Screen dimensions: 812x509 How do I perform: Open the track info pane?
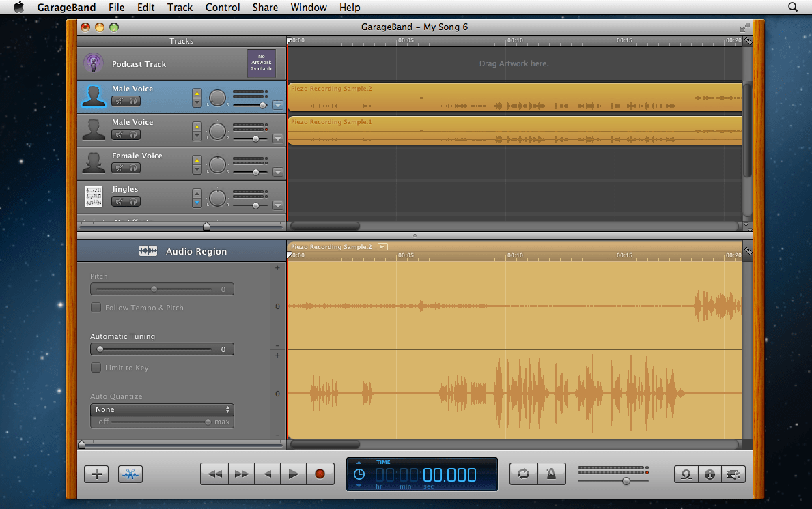pos(710,474)
